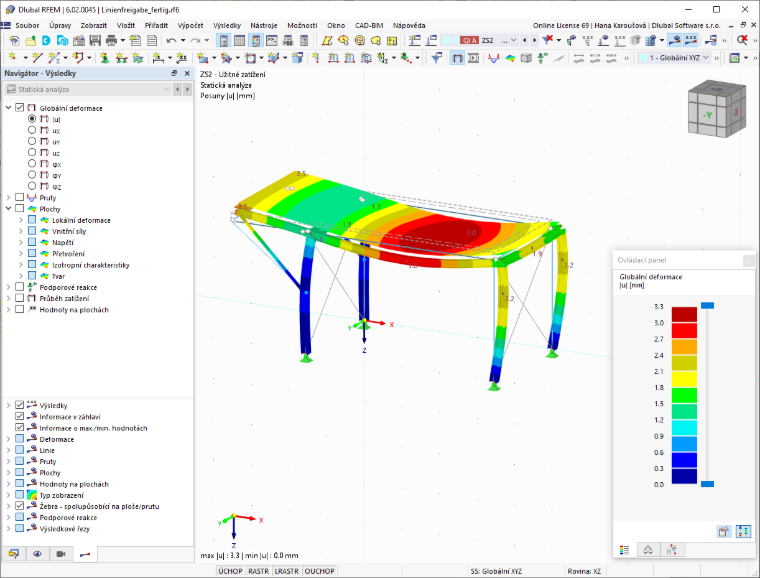Click the Redo arrow icon
This screenshot has height=578, width=760.
click(x=195, y=41)
